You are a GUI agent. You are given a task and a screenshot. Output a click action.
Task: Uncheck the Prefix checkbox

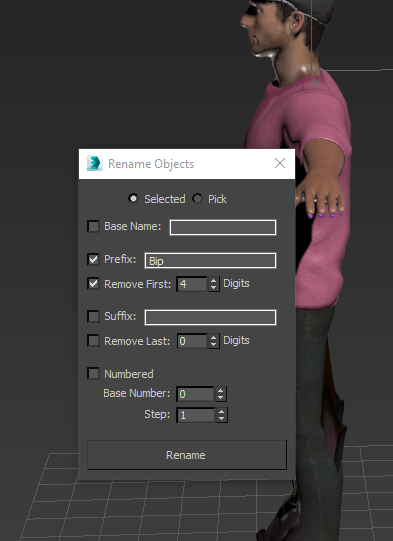(93, 259)
